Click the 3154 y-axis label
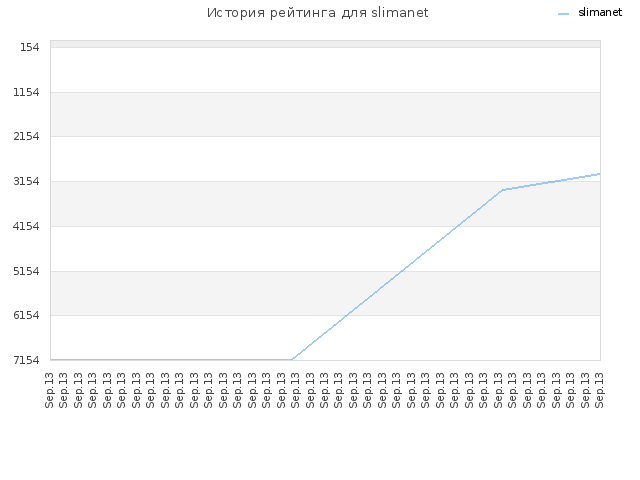This screenshot has height=480, width=640. point(27,181)
